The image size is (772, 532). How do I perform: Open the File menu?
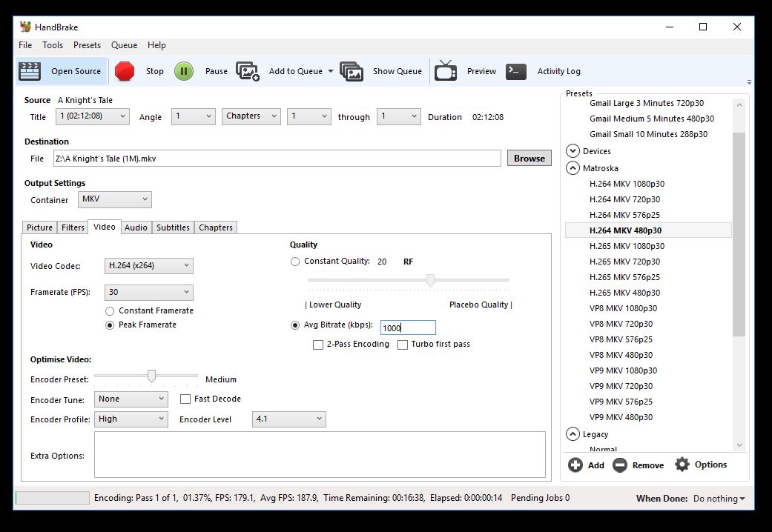tap(25, 45)
